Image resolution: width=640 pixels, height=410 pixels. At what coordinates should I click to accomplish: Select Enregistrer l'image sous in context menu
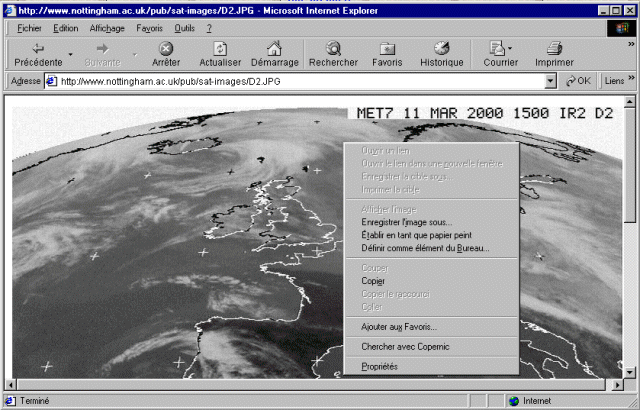pos(406,222)
